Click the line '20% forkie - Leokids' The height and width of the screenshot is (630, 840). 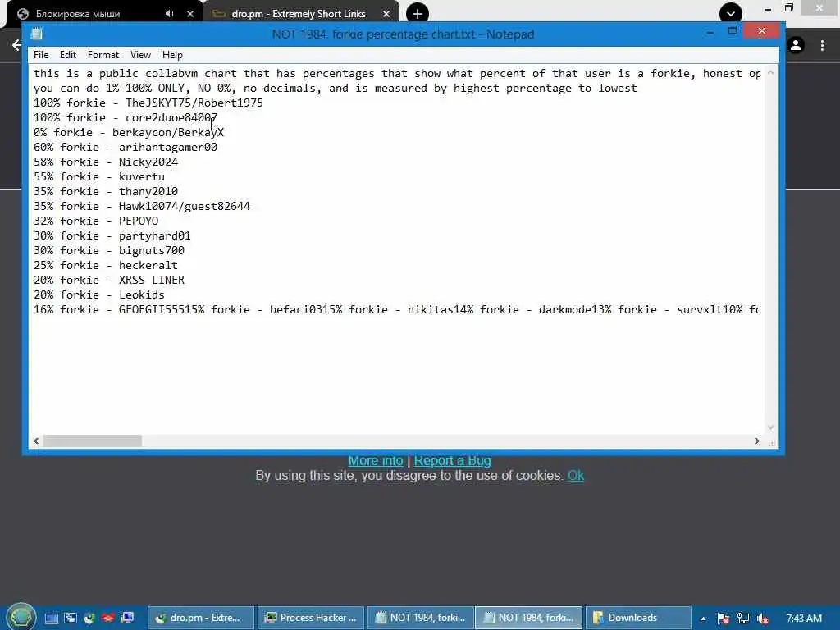pos(99,294)
